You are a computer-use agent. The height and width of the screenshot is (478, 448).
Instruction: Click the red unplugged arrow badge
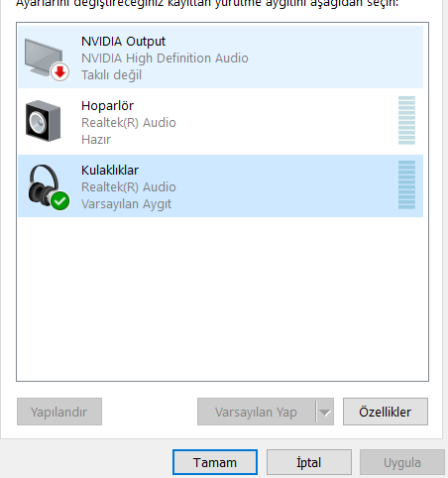point(59,71)
